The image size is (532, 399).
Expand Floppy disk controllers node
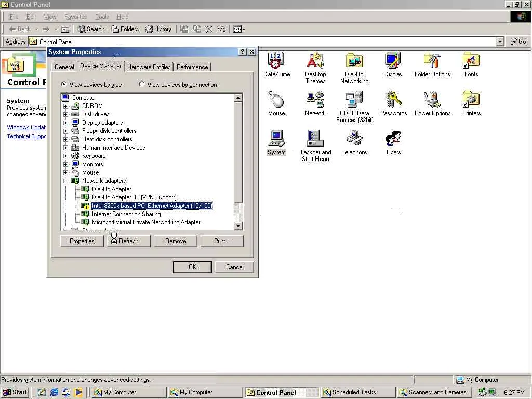pyautogui.click(x=66, y=131)
